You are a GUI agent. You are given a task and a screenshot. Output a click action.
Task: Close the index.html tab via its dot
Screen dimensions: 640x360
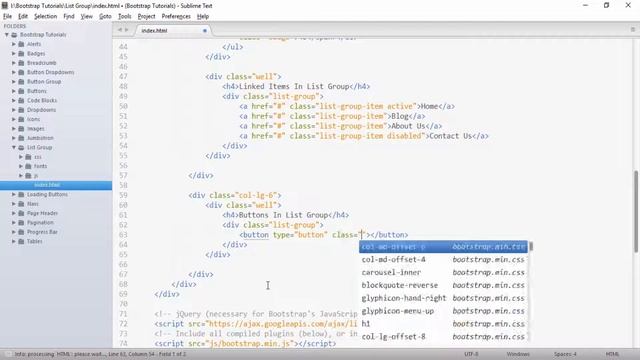[x=205, y=31]
